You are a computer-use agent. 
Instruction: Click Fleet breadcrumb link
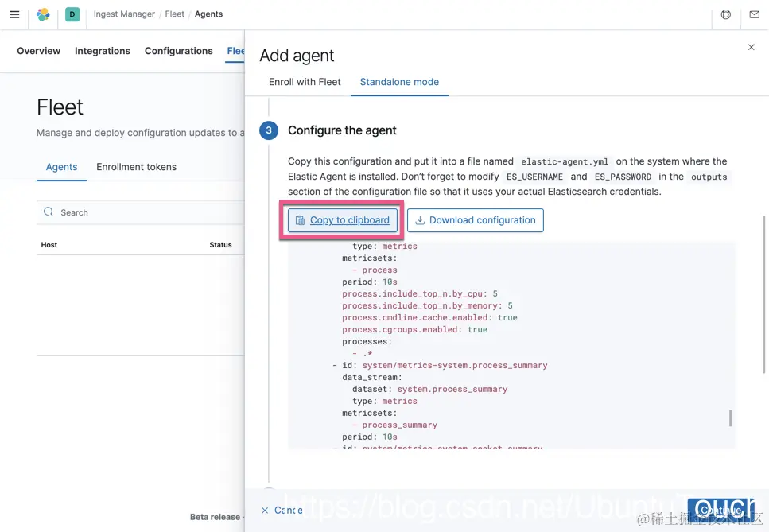175,14
